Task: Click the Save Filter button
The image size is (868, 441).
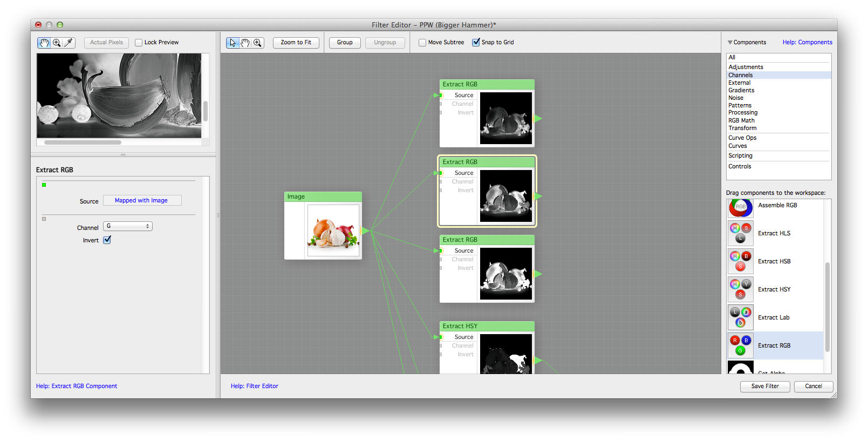Action: 765,386
